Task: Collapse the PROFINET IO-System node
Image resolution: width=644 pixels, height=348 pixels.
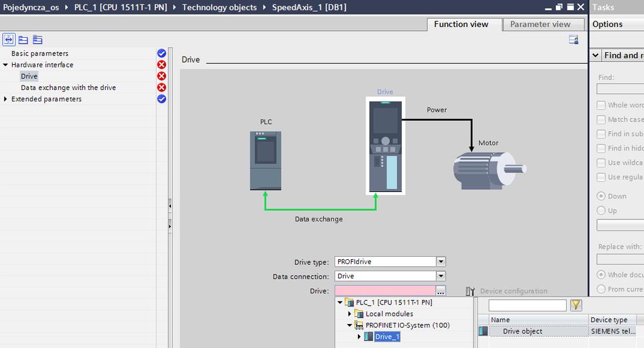Action: [350, 325]
